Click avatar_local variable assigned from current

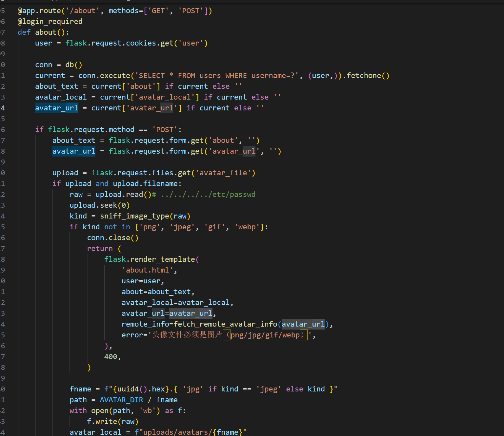tap(61, 97)
